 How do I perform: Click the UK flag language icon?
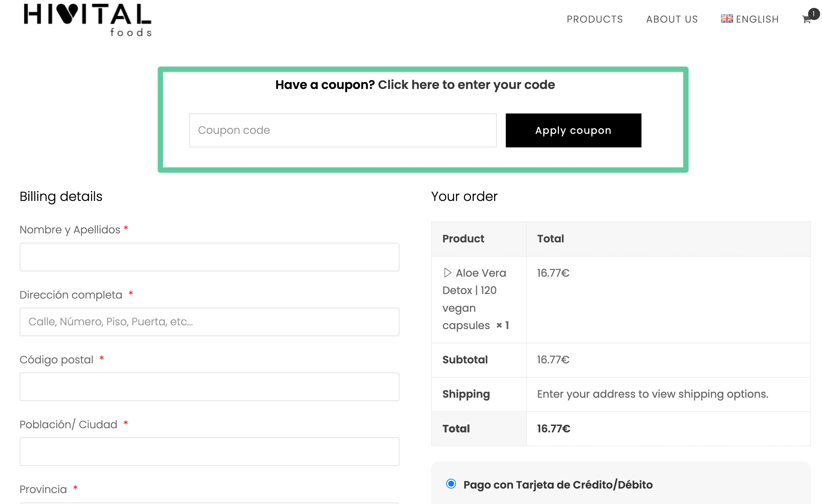coord(726,19)
